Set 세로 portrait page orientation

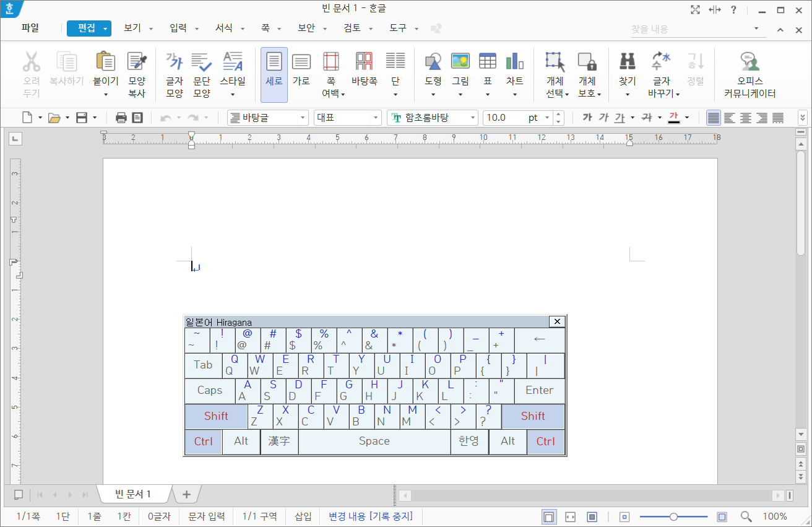274,74
